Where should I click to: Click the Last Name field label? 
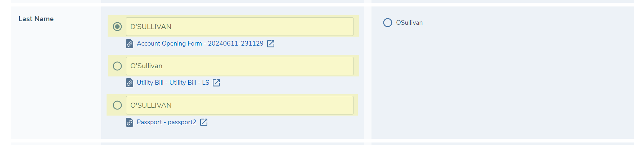click(36, 19)
